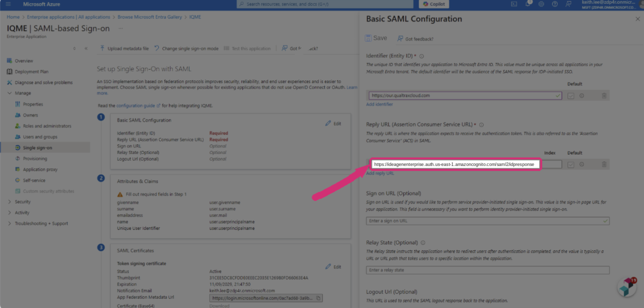The height and width of the screenshot is (308, 644).
Task: Save the Basic SAML Configuration
Action: tap(376, 38)
